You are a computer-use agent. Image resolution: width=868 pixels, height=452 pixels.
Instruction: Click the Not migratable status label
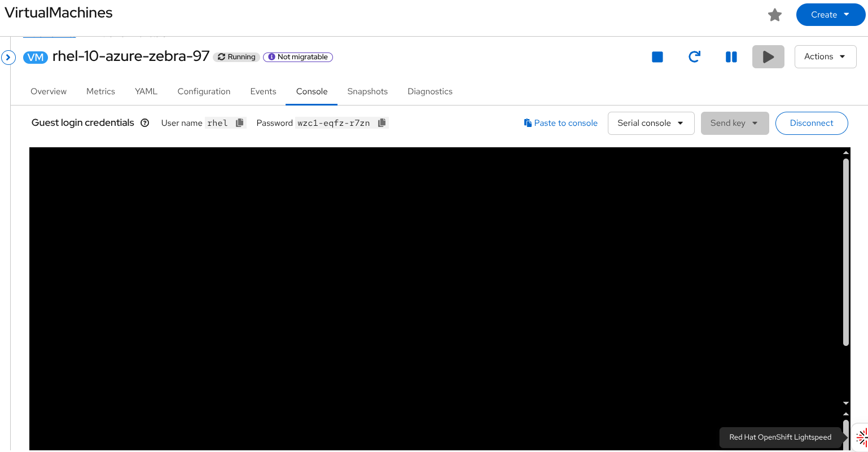298,57
